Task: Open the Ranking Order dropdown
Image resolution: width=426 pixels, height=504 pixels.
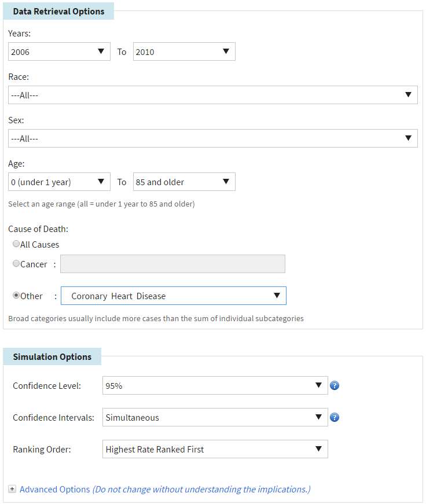Action: point(214,449)
